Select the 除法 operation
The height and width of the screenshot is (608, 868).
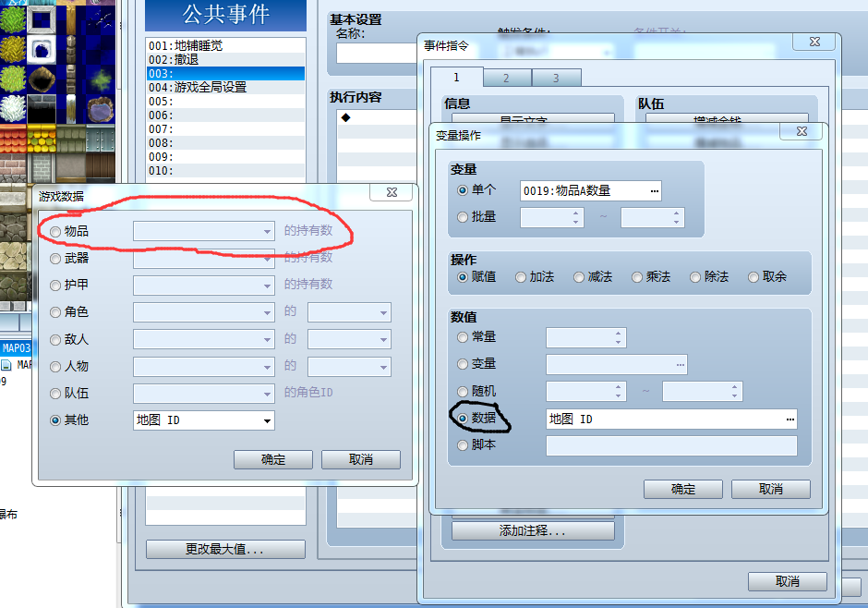[x=695, y=277]
